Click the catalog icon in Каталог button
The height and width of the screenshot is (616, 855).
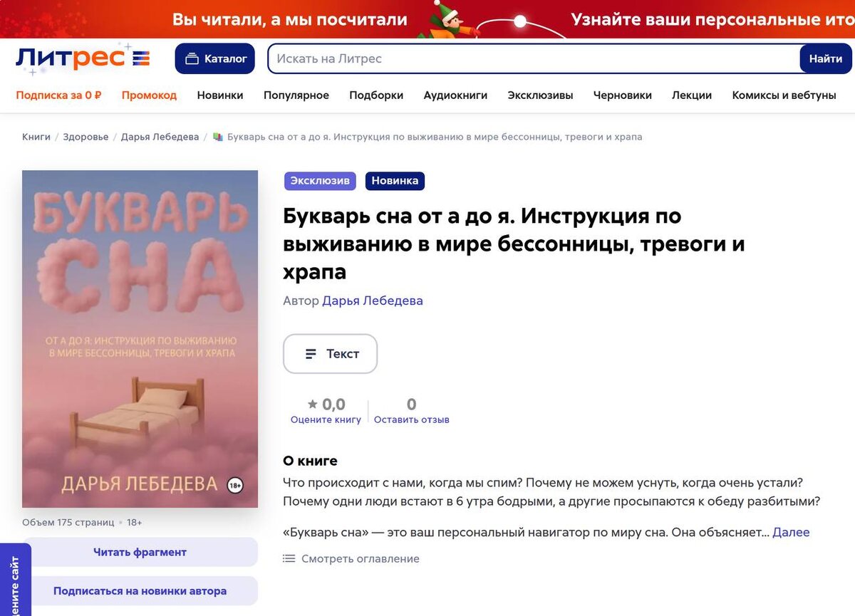[x=192, y=59]
